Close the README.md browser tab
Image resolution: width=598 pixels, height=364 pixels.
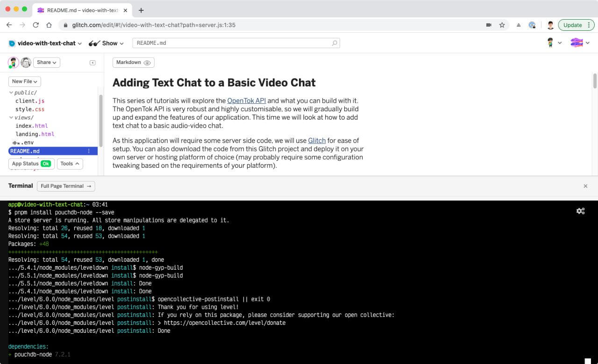pyautogui.click(x=125, y=10)
